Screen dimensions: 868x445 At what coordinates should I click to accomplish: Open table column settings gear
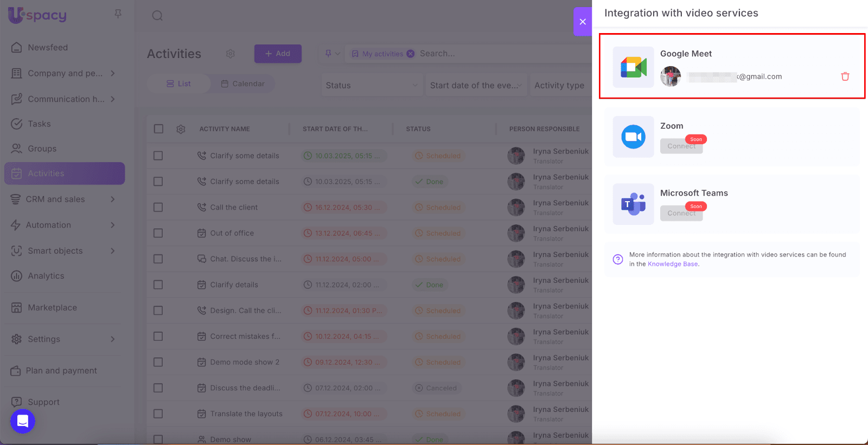(x=181, y=129)
